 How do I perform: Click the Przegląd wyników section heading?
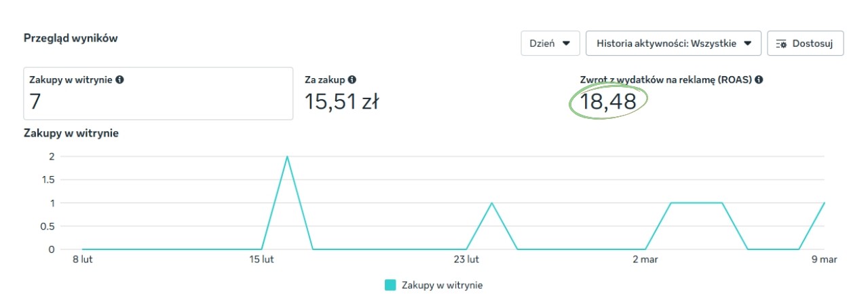[x=71, y=38]
